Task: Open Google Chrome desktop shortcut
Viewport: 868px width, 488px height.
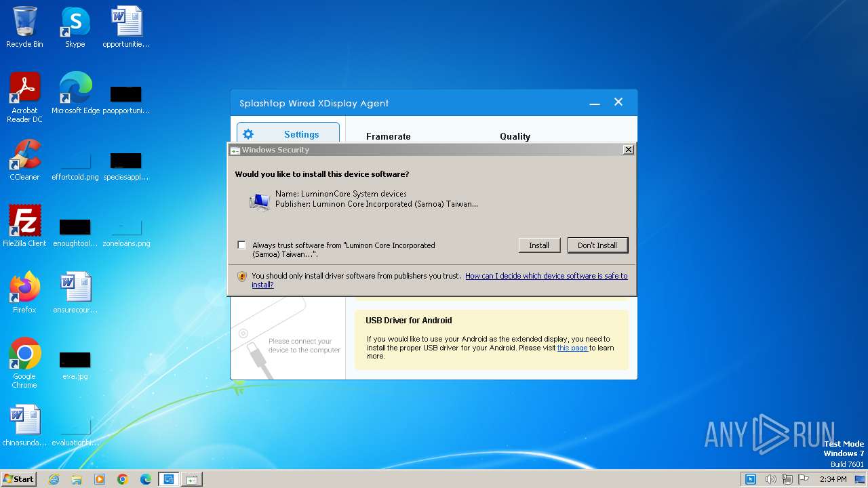Action: point(24,363)
